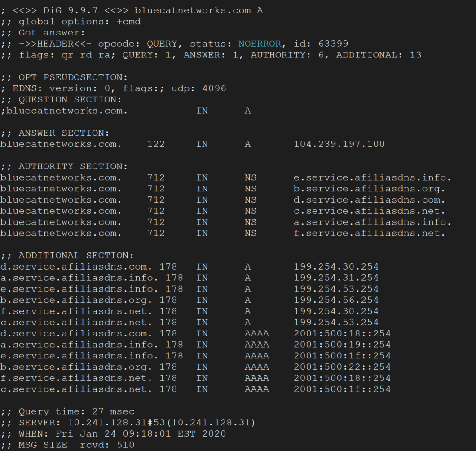Click the e.service.afiliasdns.info. NS record
Screen dimensions: 476x451
click(225, 178)
